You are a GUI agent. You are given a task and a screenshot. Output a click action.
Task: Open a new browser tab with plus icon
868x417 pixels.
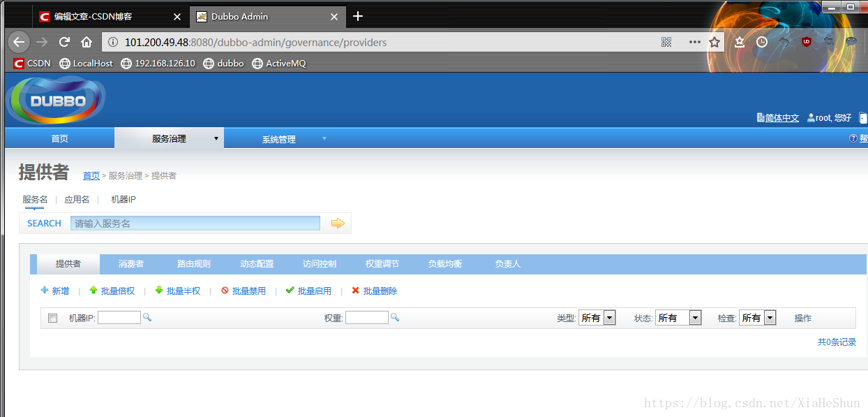358,16
